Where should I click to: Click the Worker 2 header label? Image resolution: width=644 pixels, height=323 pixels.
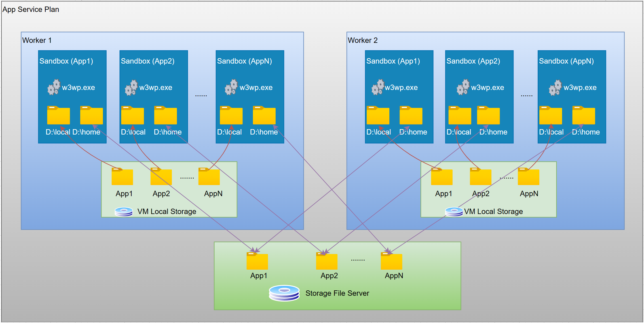(x=362, y=40)
